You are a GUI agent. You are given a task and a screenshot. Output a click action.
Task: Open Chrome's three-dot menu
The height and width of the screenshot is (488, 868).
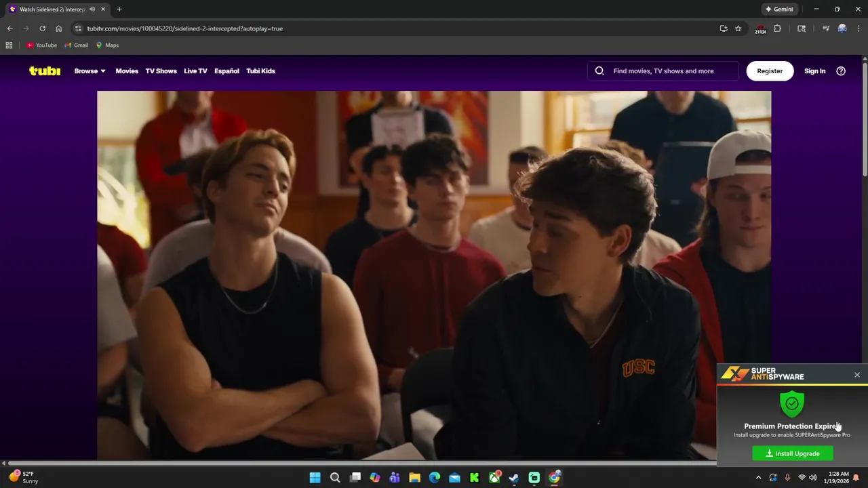click(x=859, y=28)
